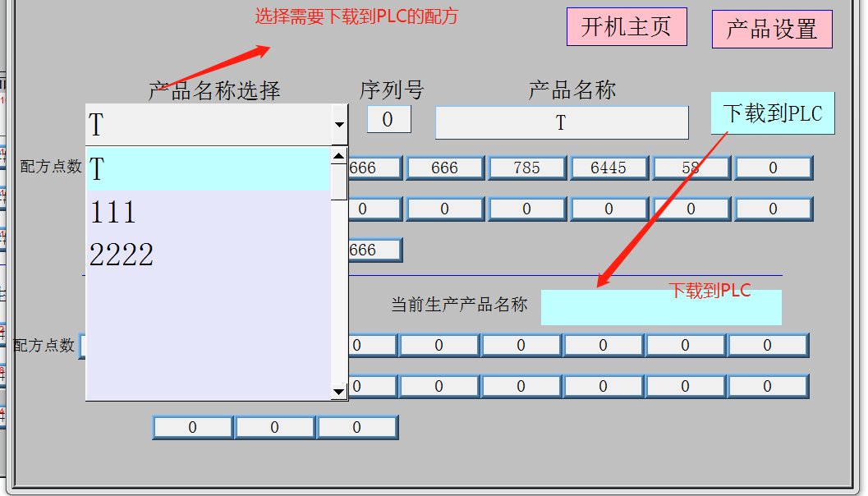Click the 序列号 number field
This screenshot has height=496, width=868.
(388, 120)
